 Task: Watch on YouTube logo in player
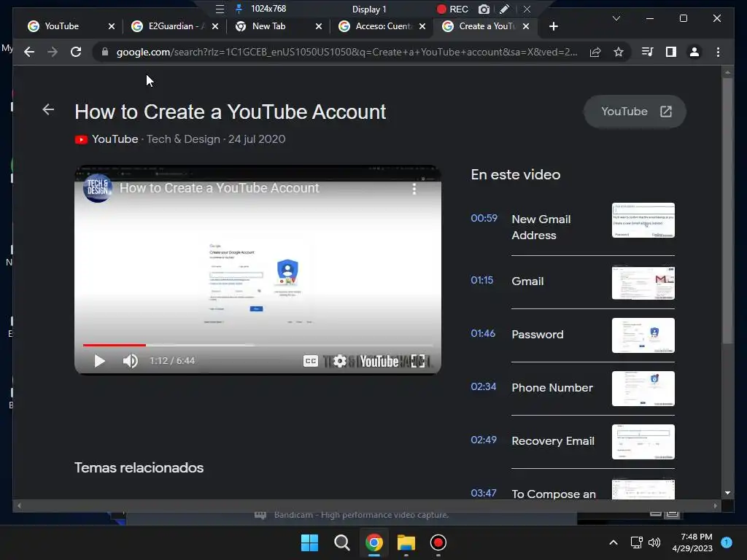coord(379,362)
